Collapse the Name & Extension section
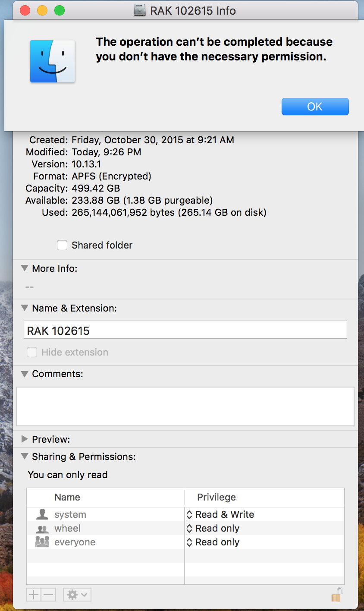This screenshot has height=611, width=364. [x=25, y=308]
